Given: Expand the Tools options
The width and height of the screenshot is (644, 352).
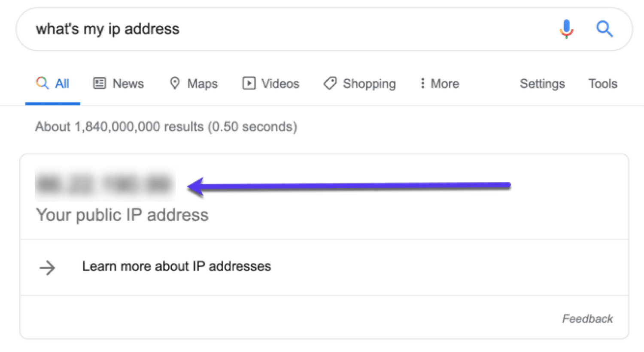Looking at the screenshot, I should (602, 84).
